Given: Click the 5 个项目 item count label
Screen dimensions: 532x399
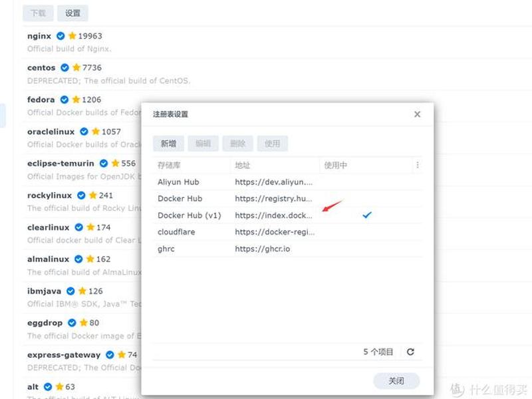Looking at the screenshot, I should tap(378, 352).
